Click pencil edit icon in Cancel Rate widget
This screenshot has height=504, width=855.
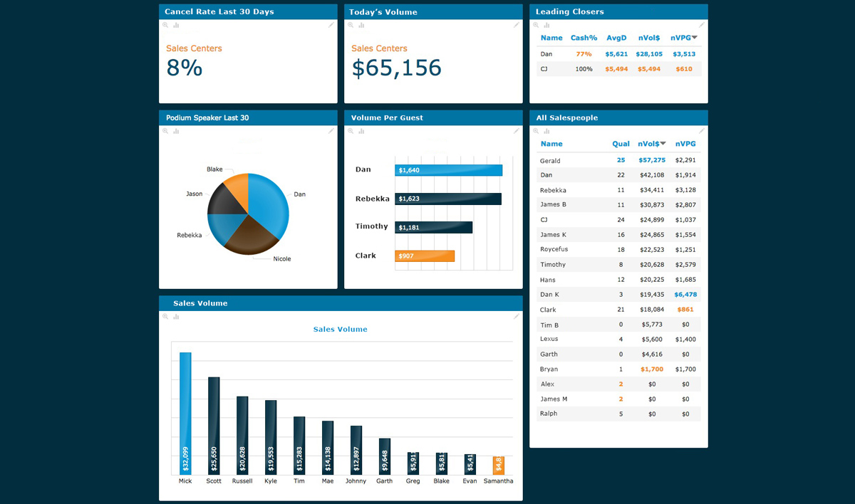[331, 25]
